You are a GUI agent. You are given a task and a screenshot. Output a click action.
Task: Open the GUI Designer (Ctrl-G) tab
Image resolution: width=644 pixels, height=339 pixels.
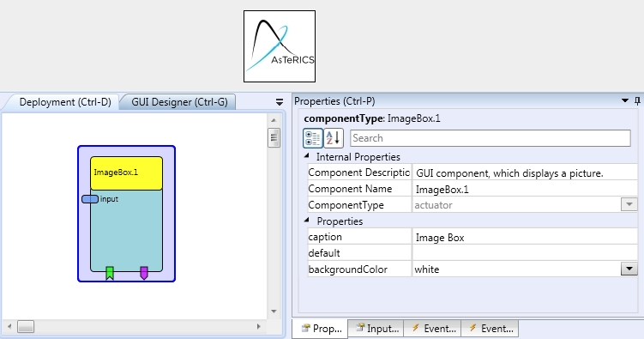pyautogui.click(x=179, y=102)
